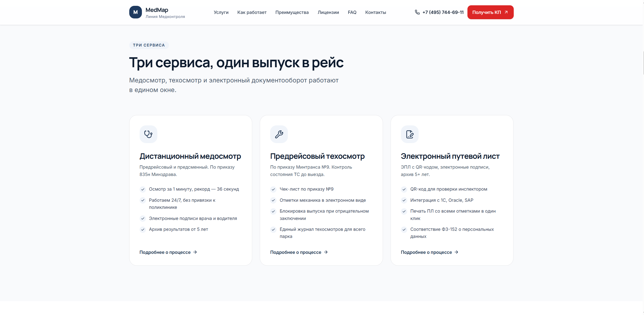Click the tagline 'Линия Медконтроля'

coord(165,17)
